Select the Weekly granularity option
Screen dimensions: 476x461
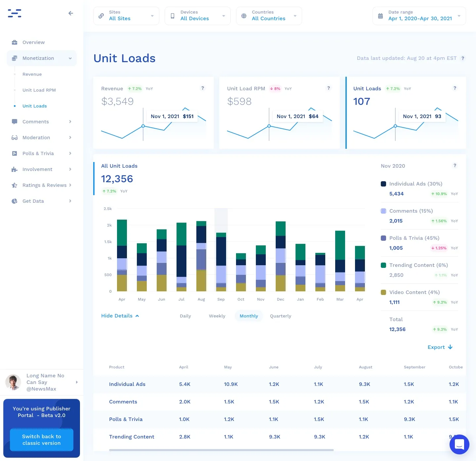point(217,316)
